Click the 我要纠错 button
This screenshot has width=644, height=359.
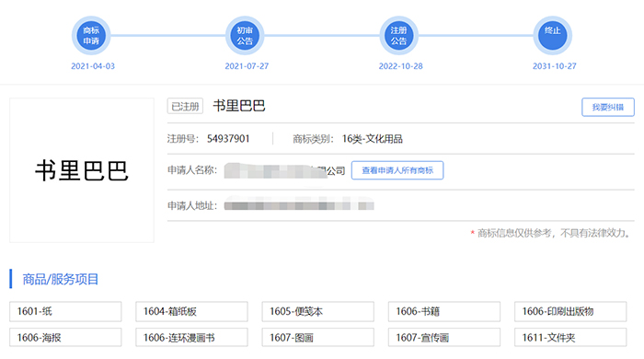608,107
